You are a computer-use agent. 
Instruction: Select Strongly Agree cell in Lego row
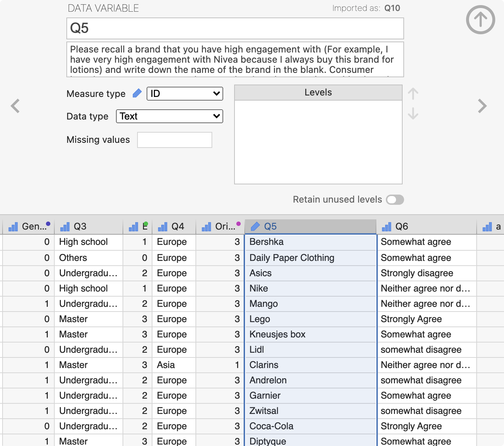coord(427,319)
